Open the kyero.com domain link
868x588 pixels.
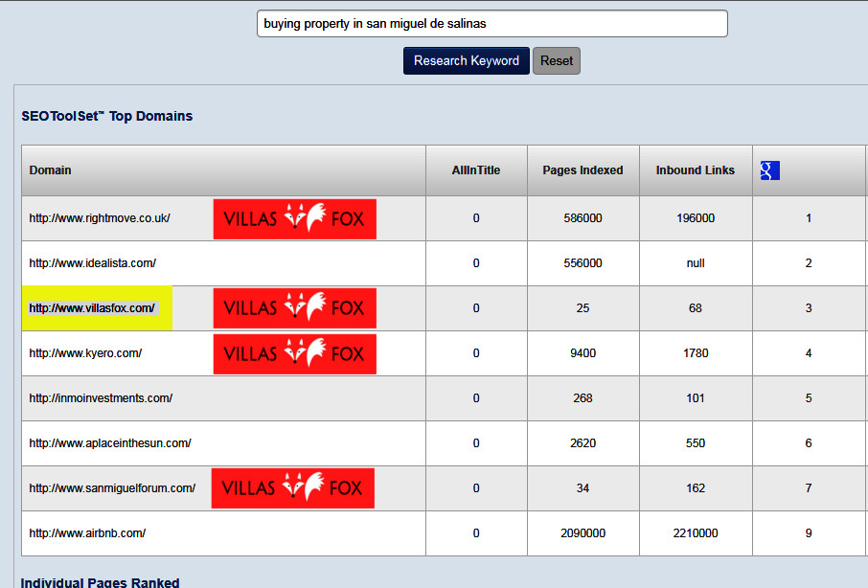point(85,353)
